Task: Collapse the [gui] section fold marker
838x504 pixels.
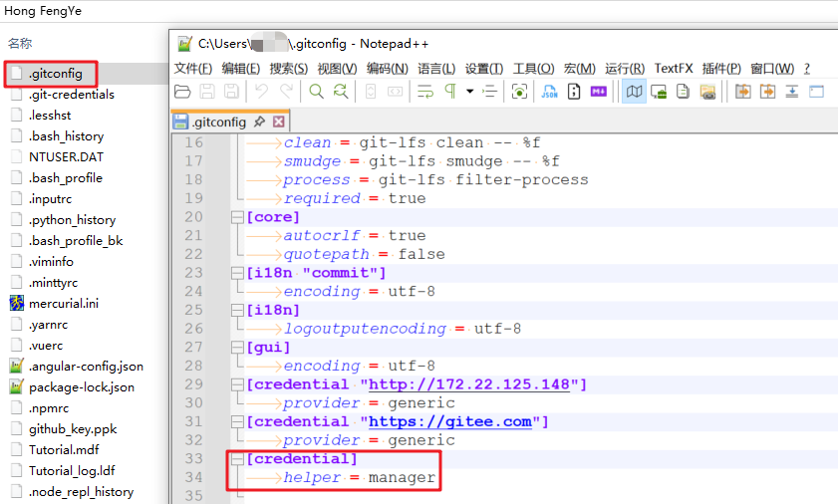Action: pyautogui.click(x=237, y=348)
